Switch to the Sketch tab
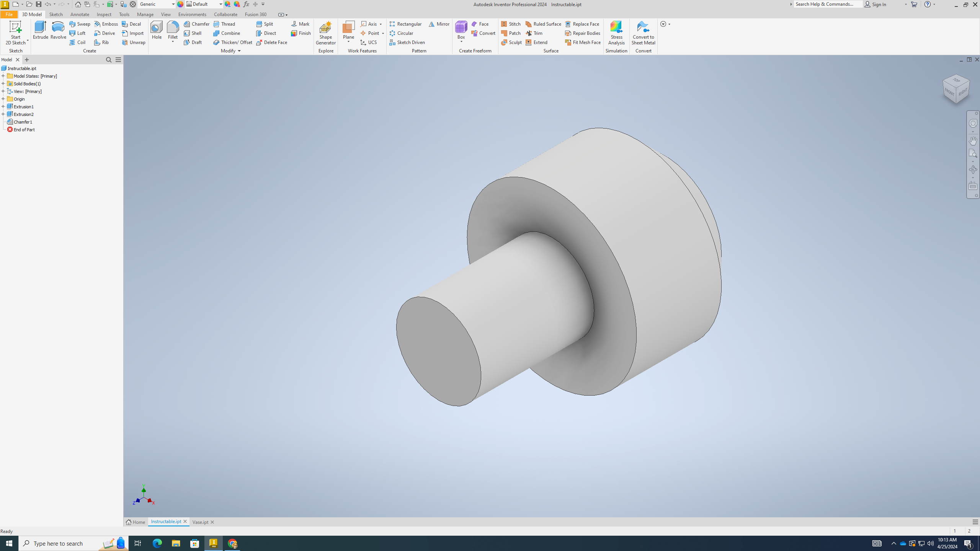 (x=56, y=14)
